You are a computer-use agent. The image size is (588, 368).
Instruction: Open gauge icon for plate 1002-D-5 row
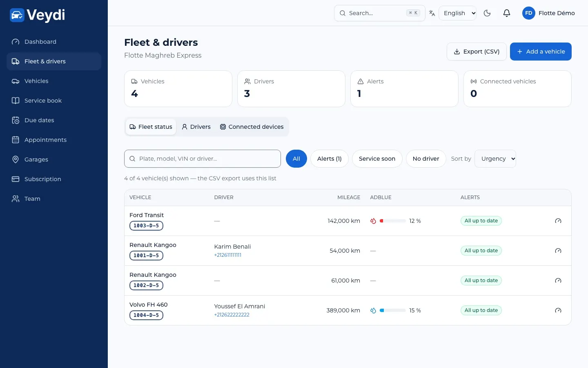tap(558, 280)
